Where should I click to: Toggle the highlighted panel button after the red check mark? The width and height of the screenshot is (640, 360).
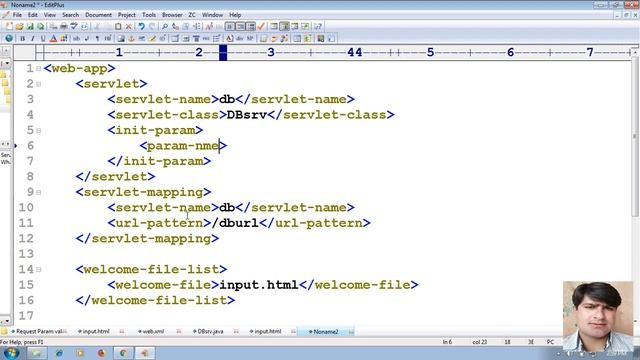click(284, 27)
